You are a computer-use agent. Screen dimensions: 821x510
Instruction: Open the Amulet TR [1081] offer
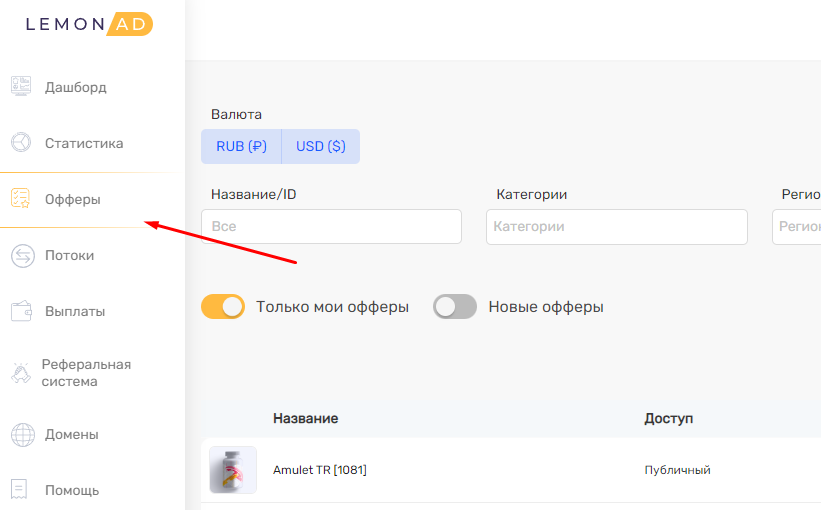click(319, 470)
